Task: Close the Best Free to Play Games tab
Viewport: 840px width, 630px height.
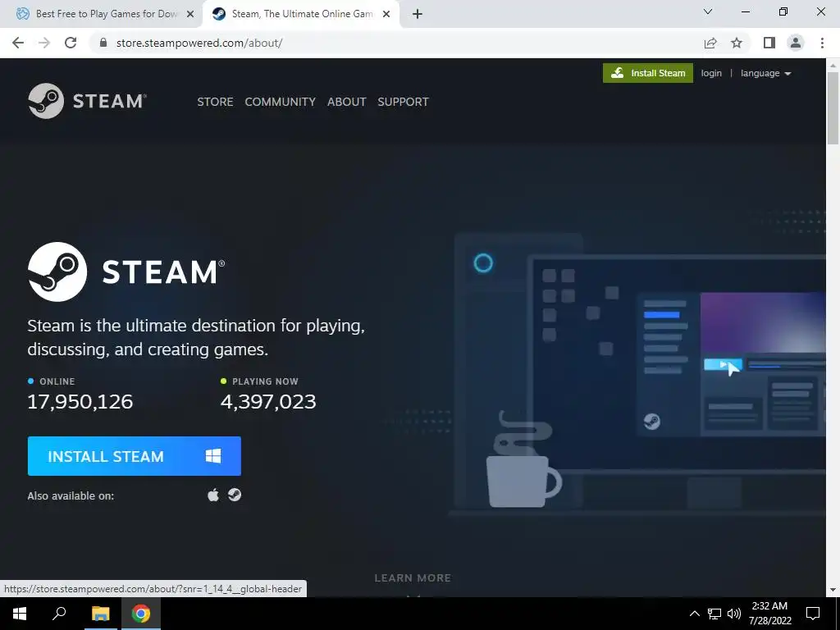Action: pyautogui.click(x=189, y=15)
